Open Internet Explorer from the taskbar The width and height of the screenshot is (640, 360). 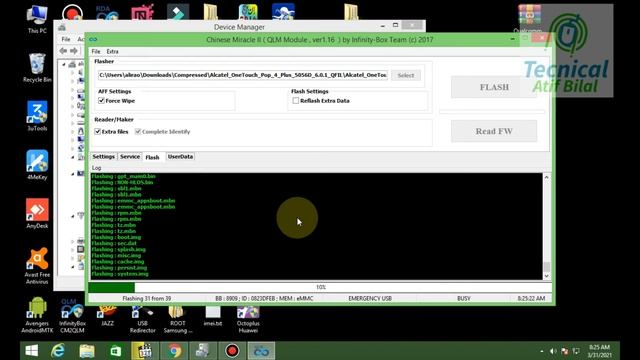[58, 351]
